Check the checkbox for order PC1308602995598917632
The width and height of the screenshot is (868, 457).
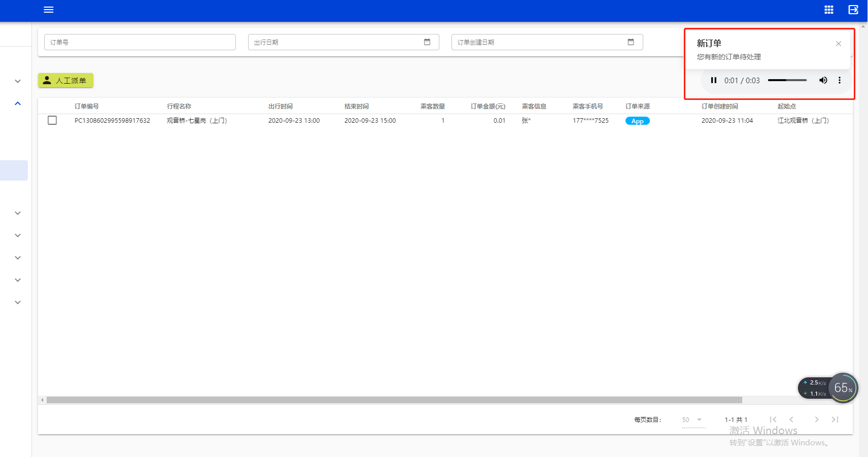[x=52, y=120]
